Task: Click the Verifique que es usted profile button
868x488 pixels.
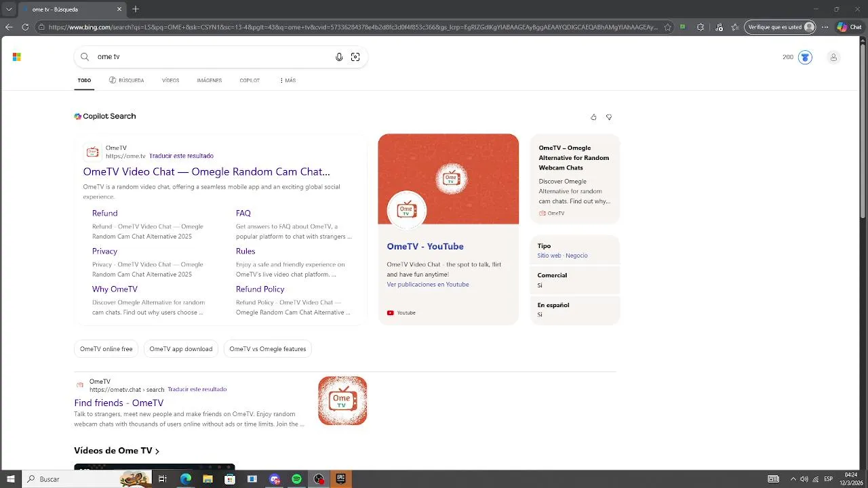Action: (781, 27)
